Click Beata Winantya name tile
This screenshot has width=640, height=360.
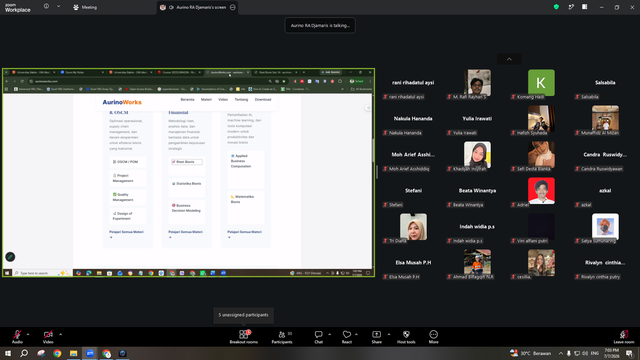[477, 191]
